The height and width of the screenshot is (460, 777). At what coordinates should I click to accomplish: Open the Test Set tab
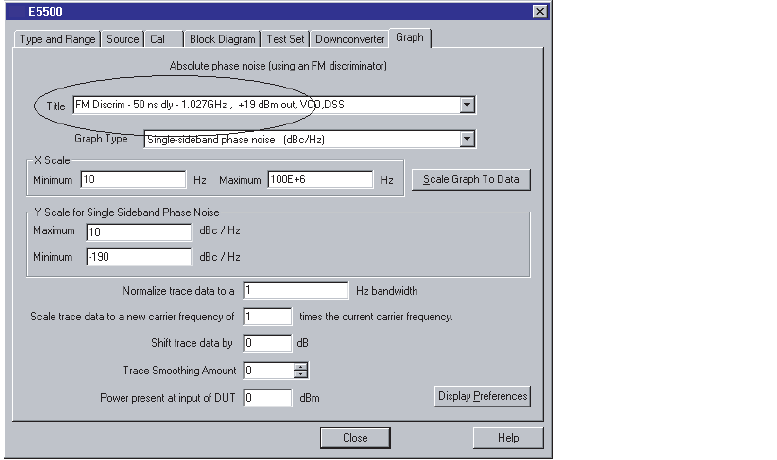[x=285, y=39]
